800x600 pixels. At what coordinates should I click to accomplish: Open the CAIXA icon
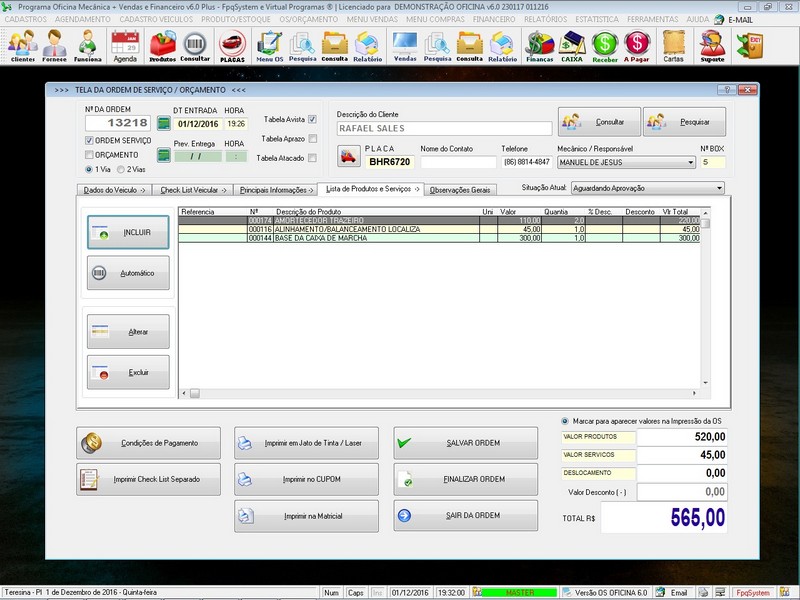572,45
